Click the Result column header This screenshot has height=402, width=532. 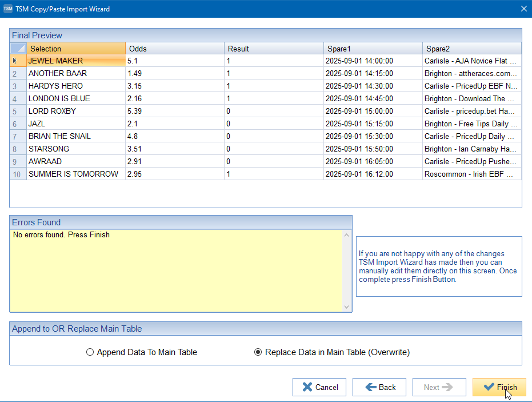click(x=274, y=49)
